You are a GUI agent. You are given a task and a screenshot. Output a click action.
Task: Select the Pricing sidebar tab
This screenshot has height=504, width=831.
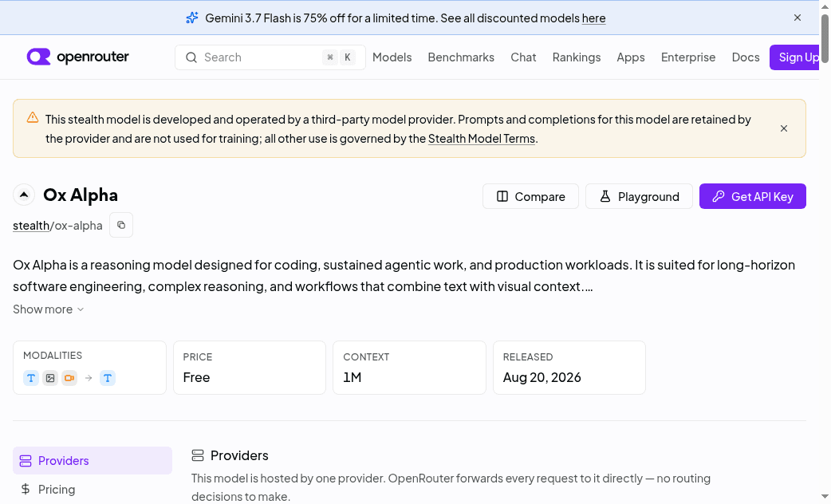point(93,489)
